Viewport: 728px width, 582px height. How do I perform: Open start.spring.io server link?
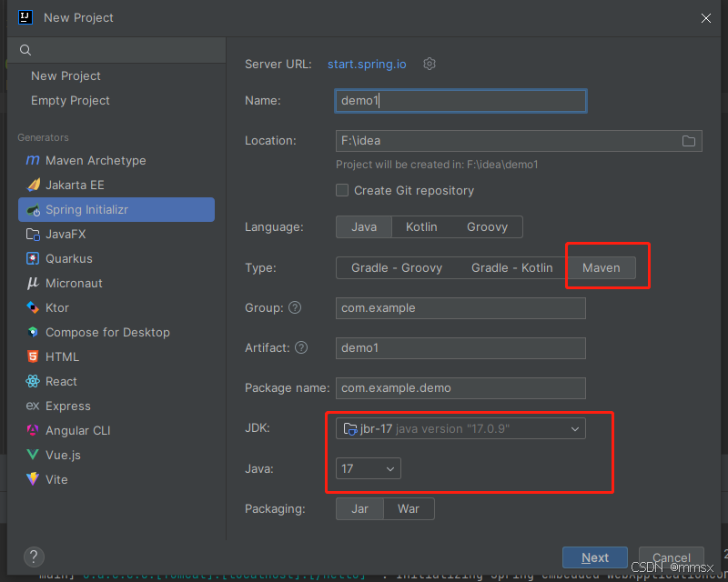coord(367,64)
